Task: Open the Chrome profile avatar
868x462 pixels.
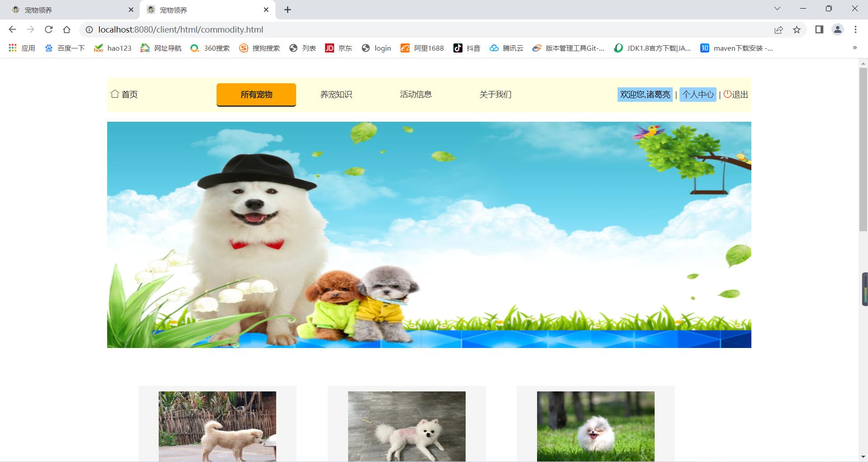Action: coord(837,29)
